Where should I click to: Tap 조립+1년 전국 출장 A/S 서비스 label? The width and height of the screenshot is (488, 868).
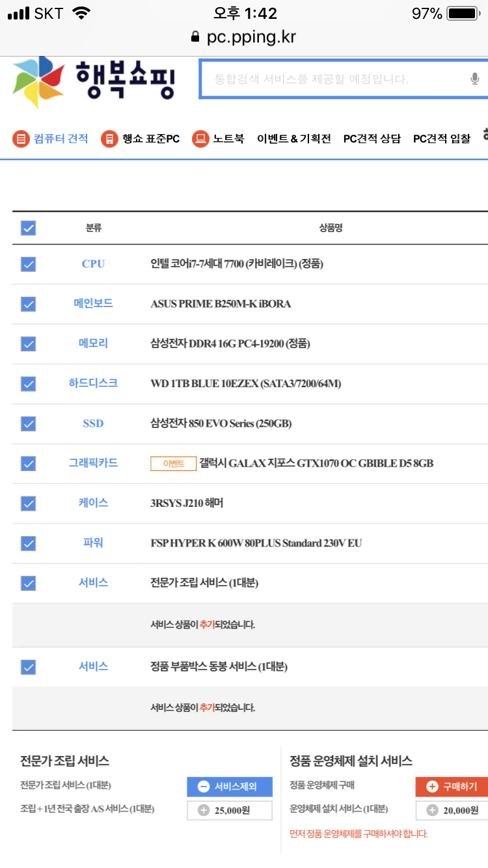[87, 809]
